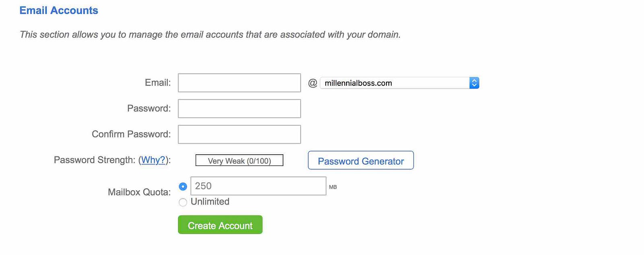Click the mailbox quota size field
The image size is (644, 255).
click(x=258, y=186)
